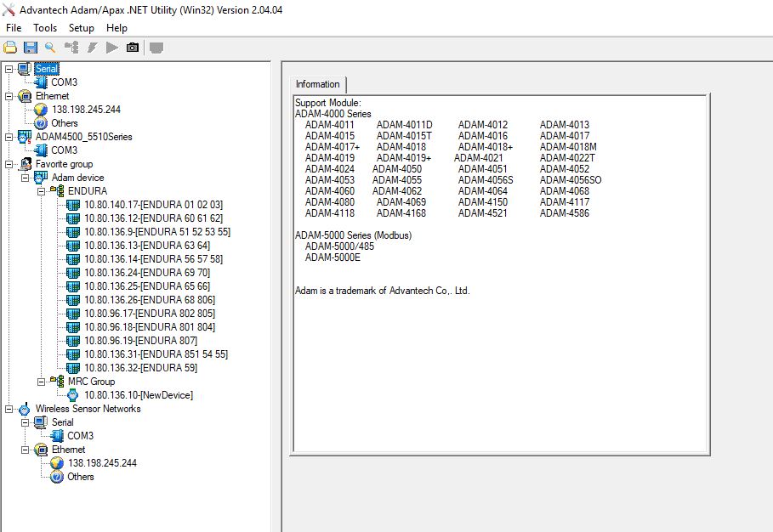The height and width of the screenshot is (532, 773).
Task: Click globe icon beside first 138.198.245.244
Action: (41, 110)
